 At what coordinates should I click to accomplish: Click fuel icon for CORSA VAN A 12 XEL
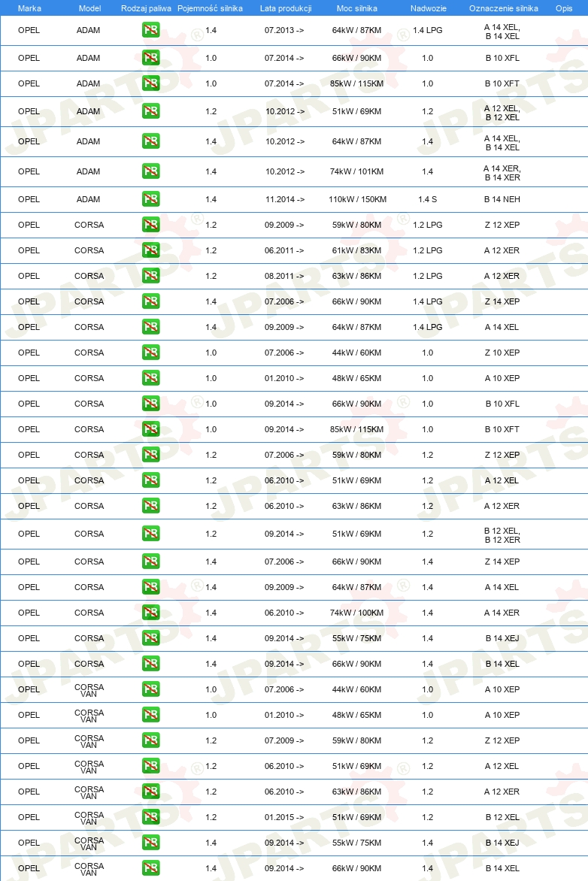point(150,766)
